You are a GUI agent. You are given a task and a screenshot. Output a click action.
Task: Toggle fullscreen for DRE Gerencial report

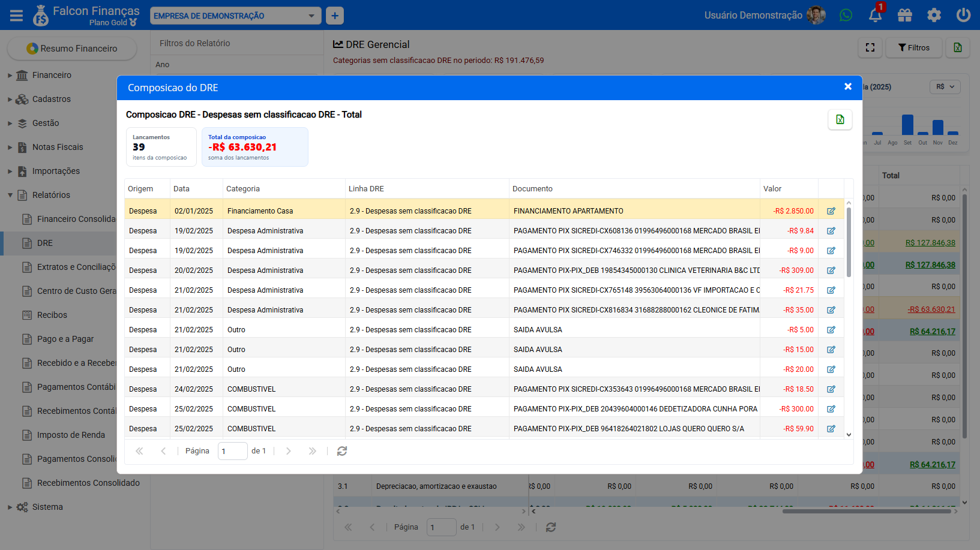point(870,47)
